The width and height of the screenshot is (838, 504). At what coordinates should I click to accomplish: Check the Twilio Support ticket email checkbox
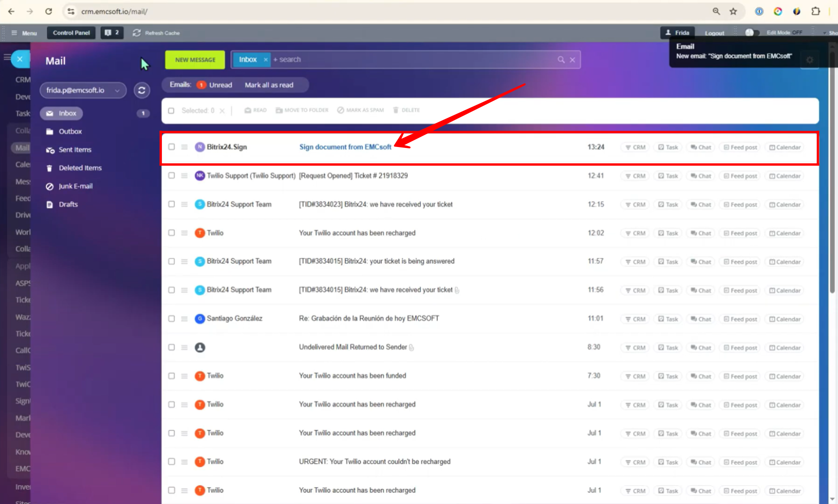click(171, 175)
